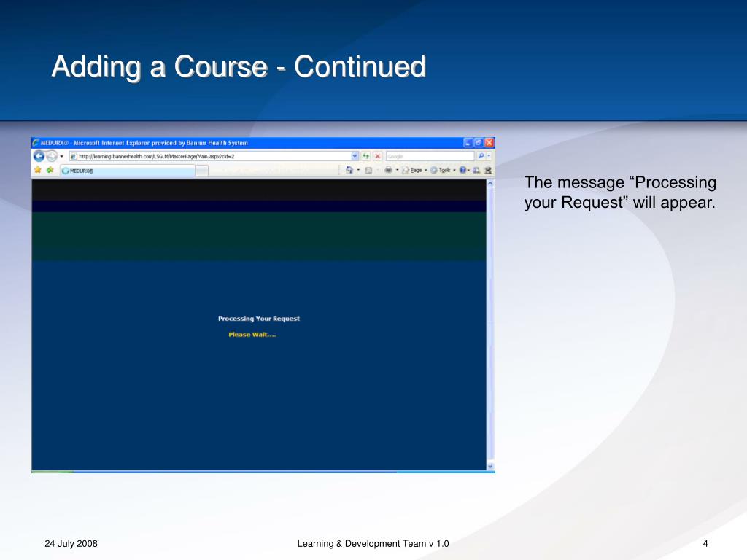Close the Internet Explorer window
Screen dimensions: 747x560
click(x=489, y=142)
